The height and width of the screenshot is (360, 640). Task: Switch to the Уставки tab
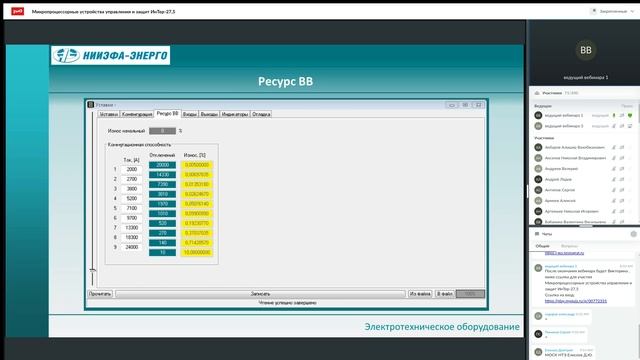[x=109, y=114]
